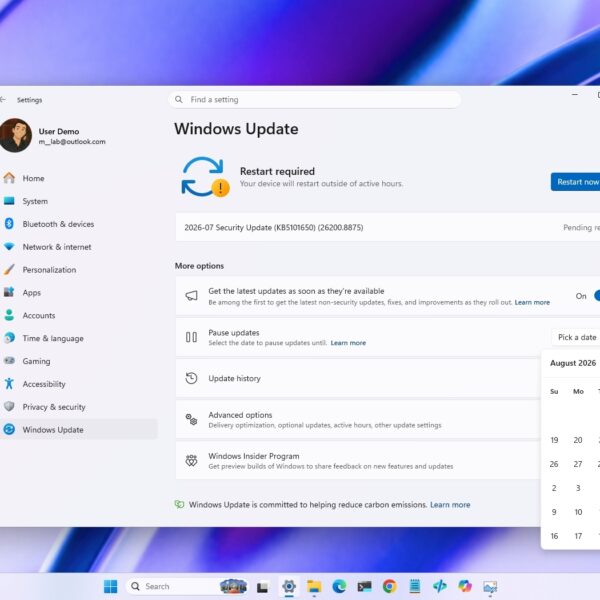Select date 19 in the calendar
The height and width of the screenshot is (600, 600).
[x=554, y=440]
